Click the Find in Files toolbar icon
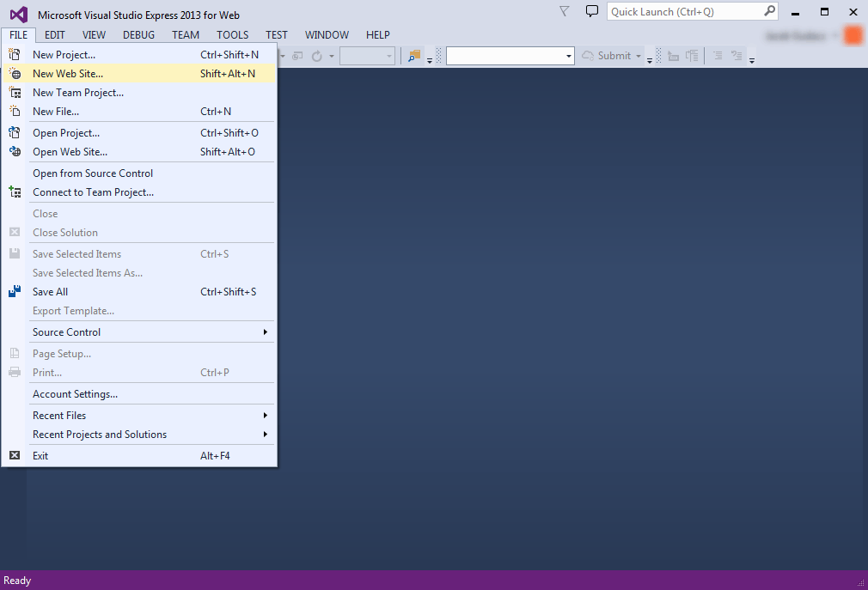This screenshot has height=590, width=868. (x=414, y=56)
